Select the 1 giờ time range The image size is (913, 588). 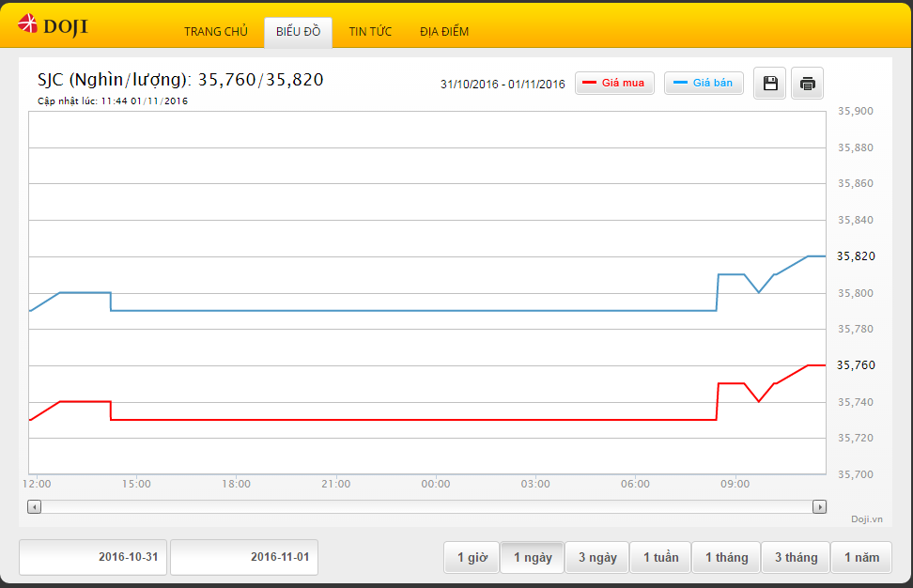pos(472,557)
